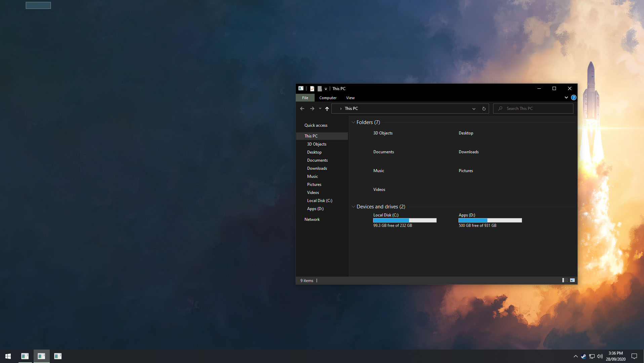The width and height of the screenshot is (644, 363).
Task: Select Pictures folder in main pane
Action: click(466, 171)
